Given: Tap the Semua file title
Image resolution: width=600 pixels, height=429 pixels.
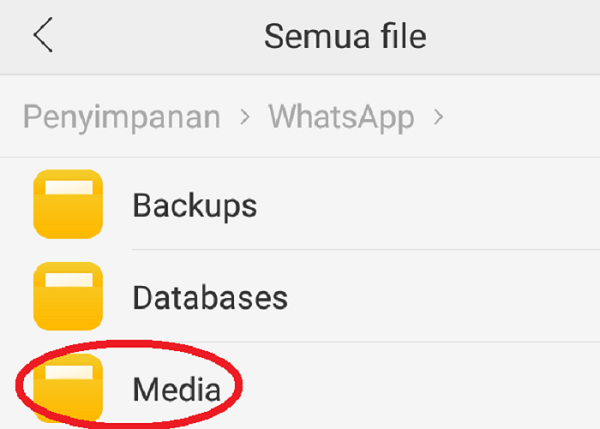Looking at the screenshot, I should click(345, 37).
